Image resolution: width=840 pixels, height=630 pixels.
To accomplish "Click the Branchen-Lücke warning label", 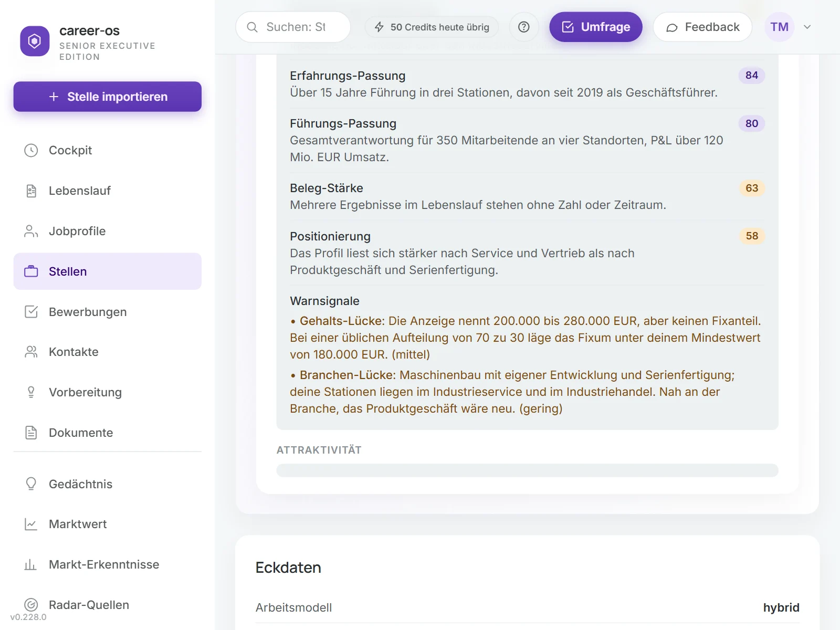I will point(348,375).
